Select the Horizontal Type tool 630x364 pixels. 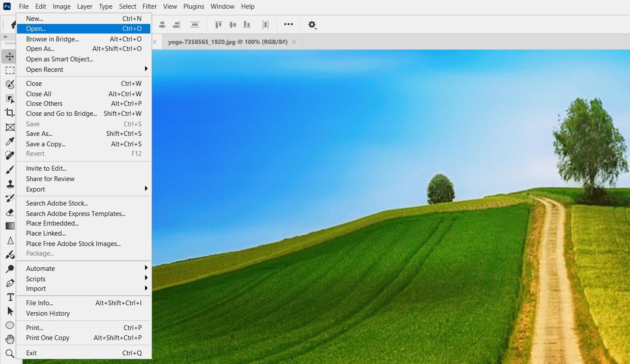10,297
